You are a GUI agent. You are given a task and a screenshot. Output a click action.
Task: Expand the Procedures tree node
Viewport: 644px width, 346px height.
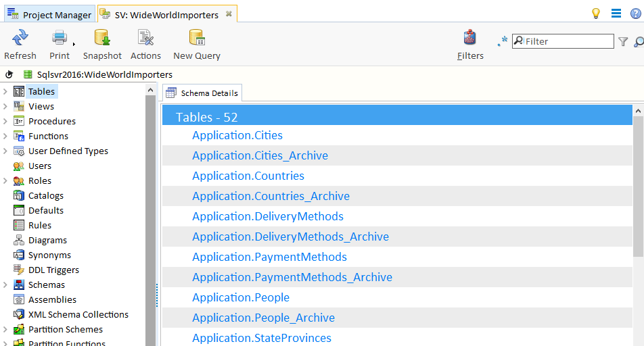5,121
